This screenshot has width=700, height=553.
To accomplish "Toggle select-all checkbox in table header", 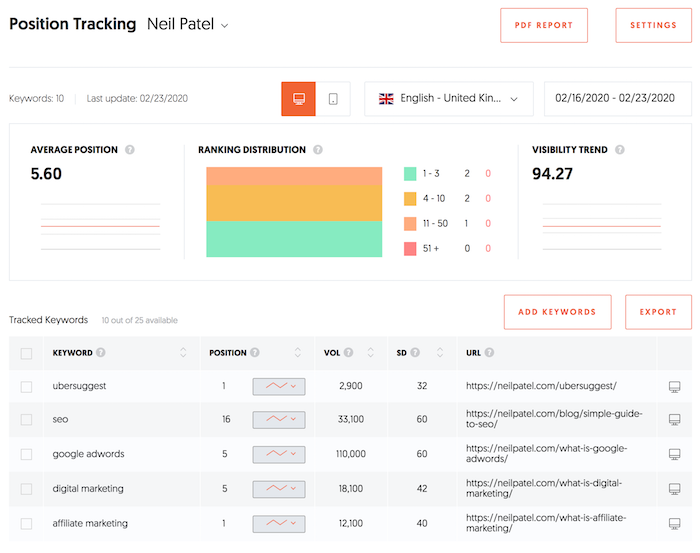I will (x=26, y=353).
